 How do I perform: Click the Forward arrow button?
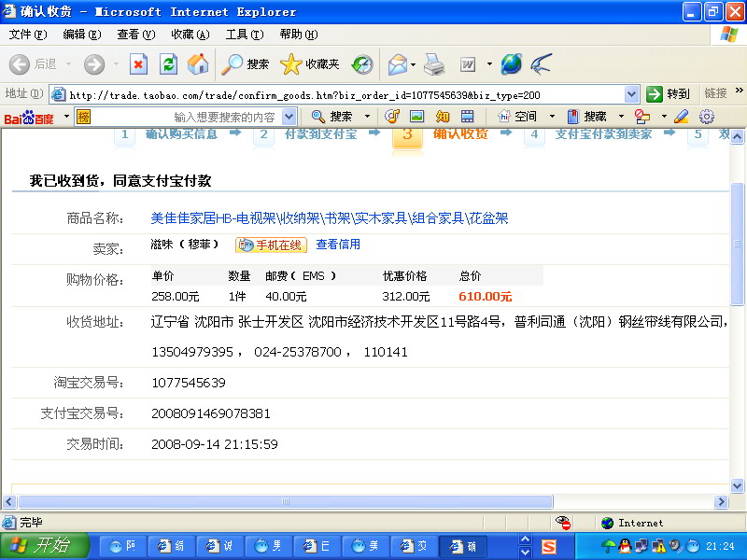(94, 64)
